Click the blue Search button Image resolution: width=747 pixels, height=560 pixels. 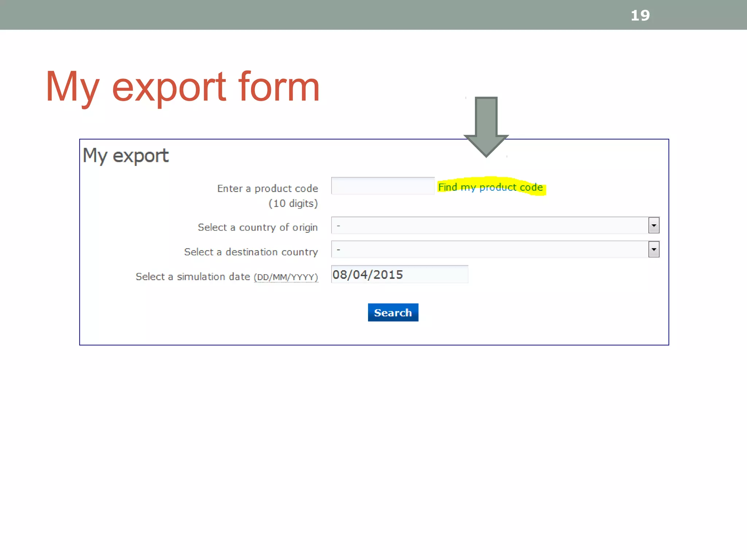coord(393,312)
